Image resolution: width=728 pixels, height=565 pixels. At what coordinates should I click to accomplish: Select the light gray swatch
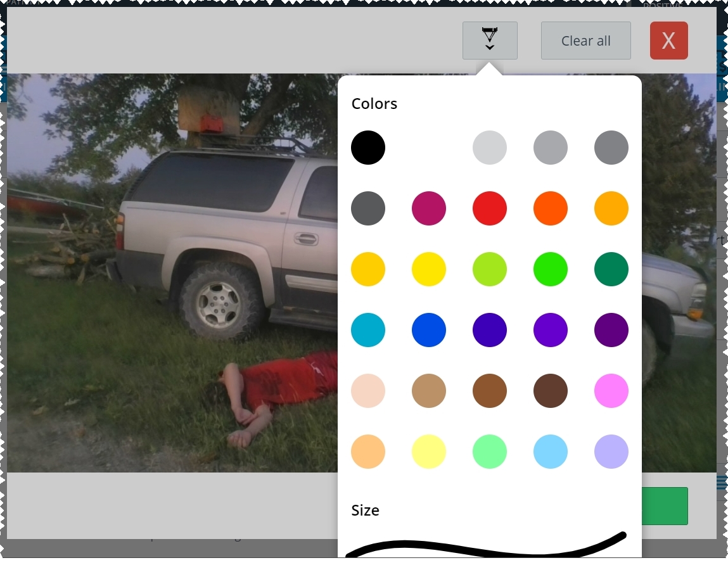point(489,148)
